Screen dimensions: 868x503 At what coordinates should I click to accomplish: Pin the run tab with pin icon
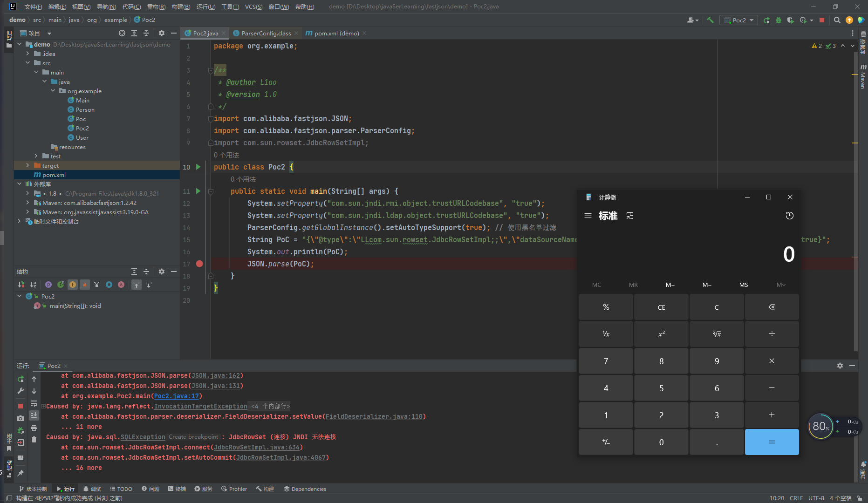point(21,473)
